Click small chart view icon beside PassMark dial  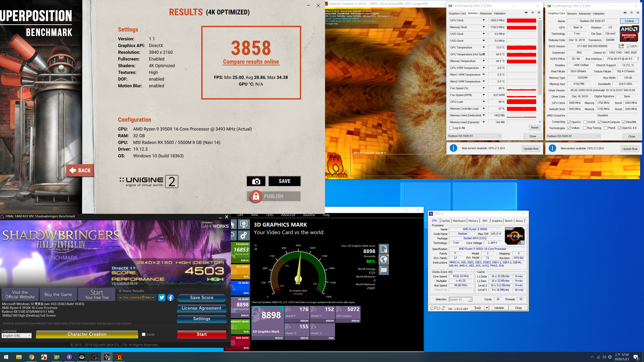point(255,249)
